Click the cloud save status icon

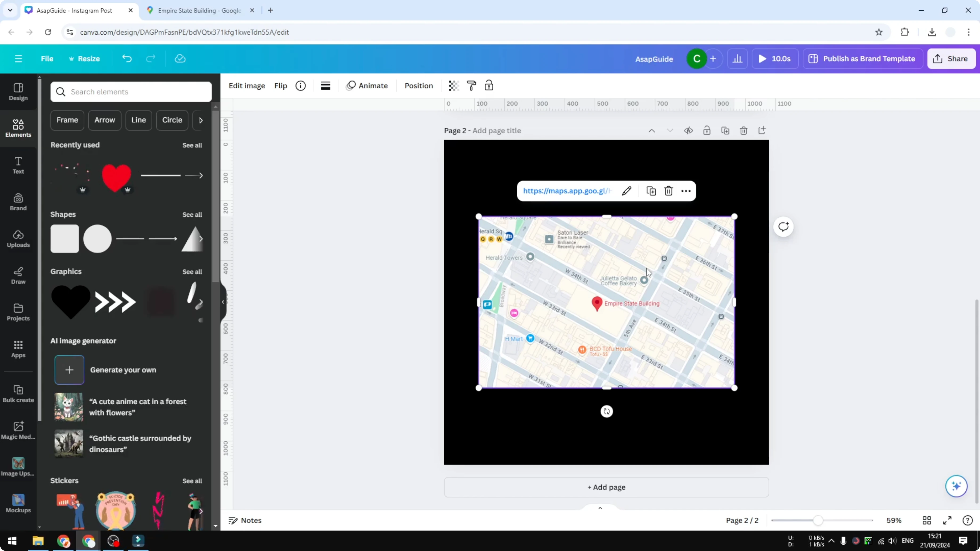(180, 59)
